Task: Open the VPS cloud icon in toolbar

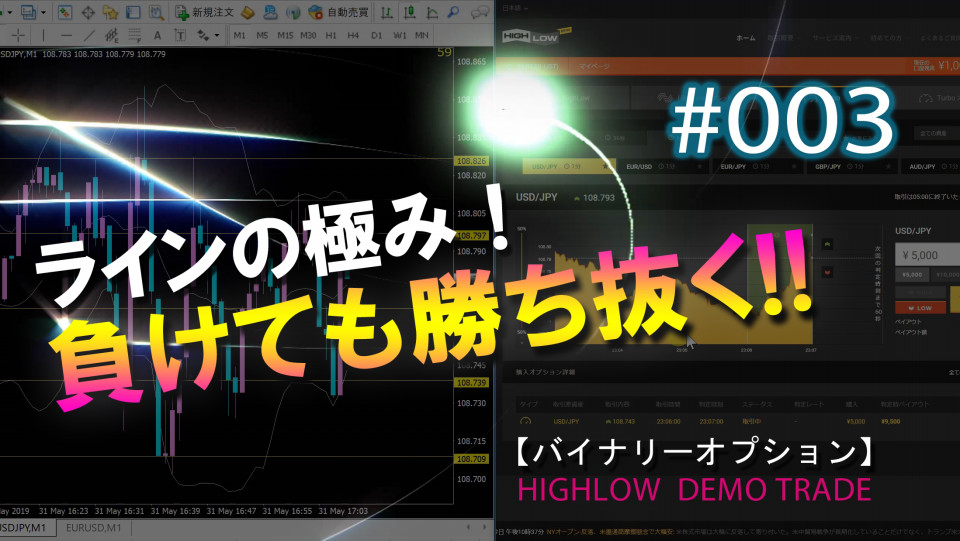Action: 270,12
